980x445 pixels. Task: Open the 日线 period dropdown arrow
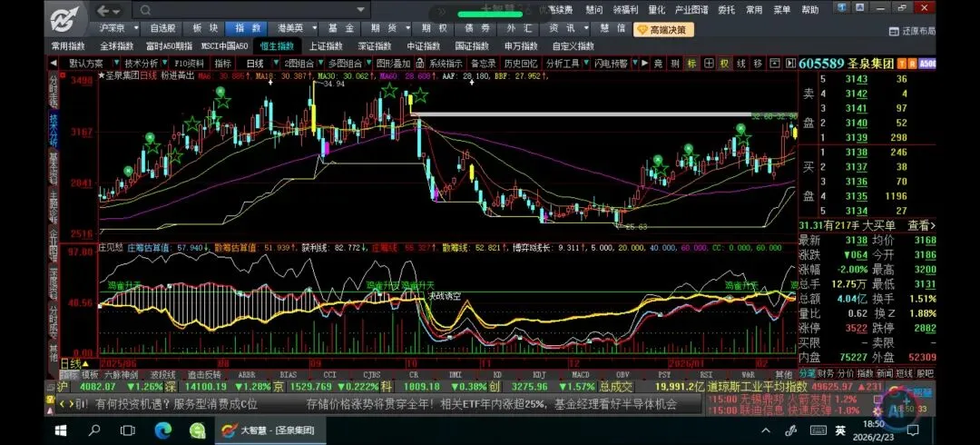tap(275, 64)
